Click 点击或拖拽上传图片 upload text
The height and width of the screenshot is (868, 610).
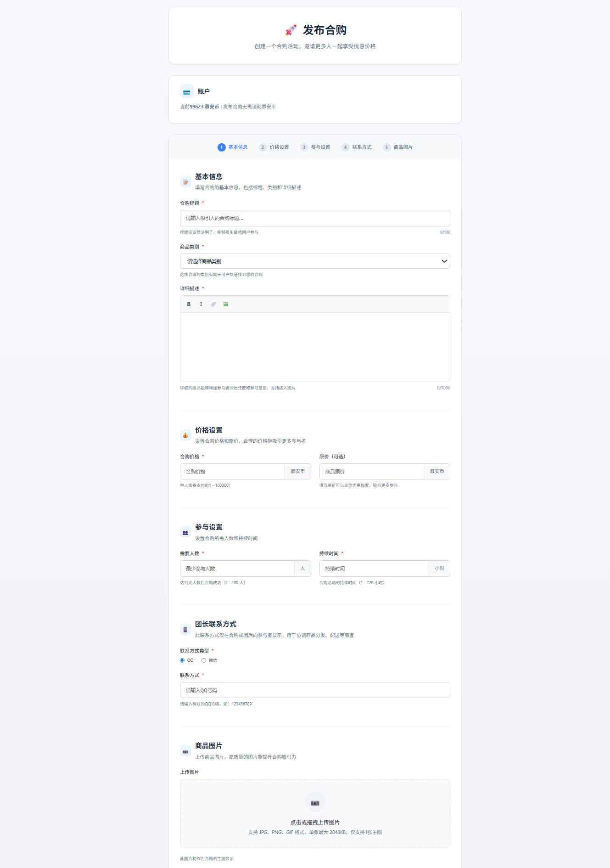point(315,822)
